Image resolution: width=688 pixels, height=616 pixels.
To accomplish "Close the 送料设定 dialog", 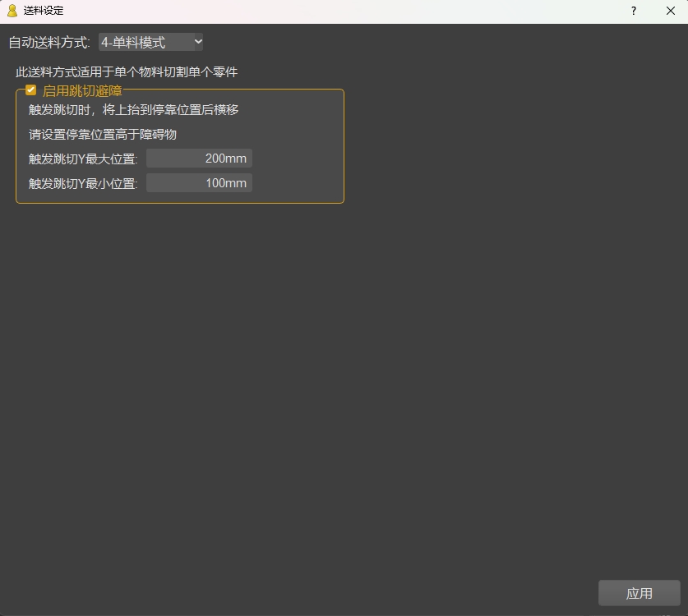I will pos(671,11).
